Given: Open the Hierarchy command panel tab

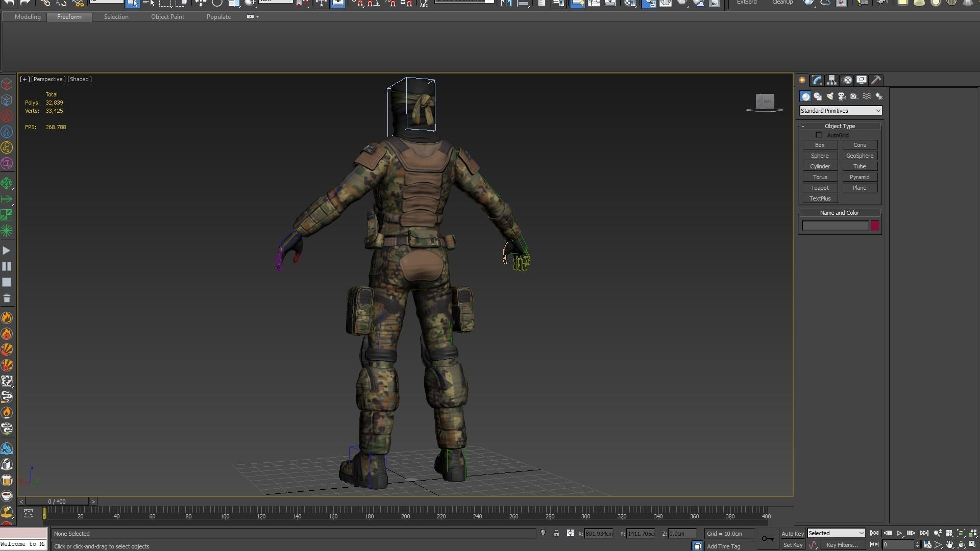Looking at the screenshot, I should pyautogui.click(x=831, y=80).
